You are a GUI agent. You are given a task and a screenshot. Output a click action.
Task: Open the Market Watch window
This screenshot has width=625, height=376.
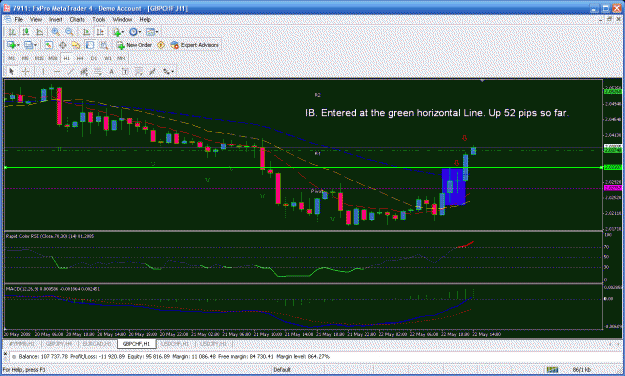[49, 45]
